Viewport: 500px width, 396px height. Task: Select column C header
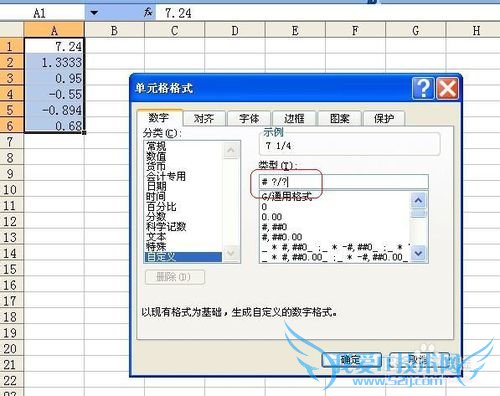[x=174, y=30]
